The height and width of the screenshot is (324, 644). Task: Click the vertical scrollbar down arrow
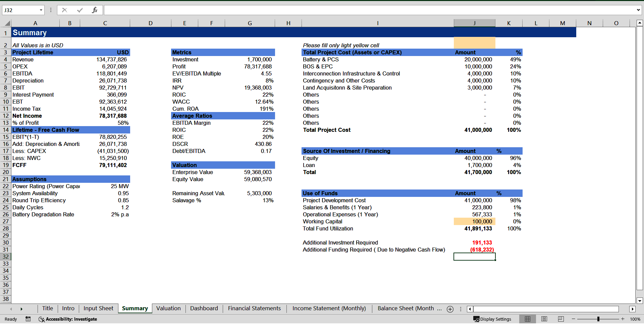coord(640,301)
